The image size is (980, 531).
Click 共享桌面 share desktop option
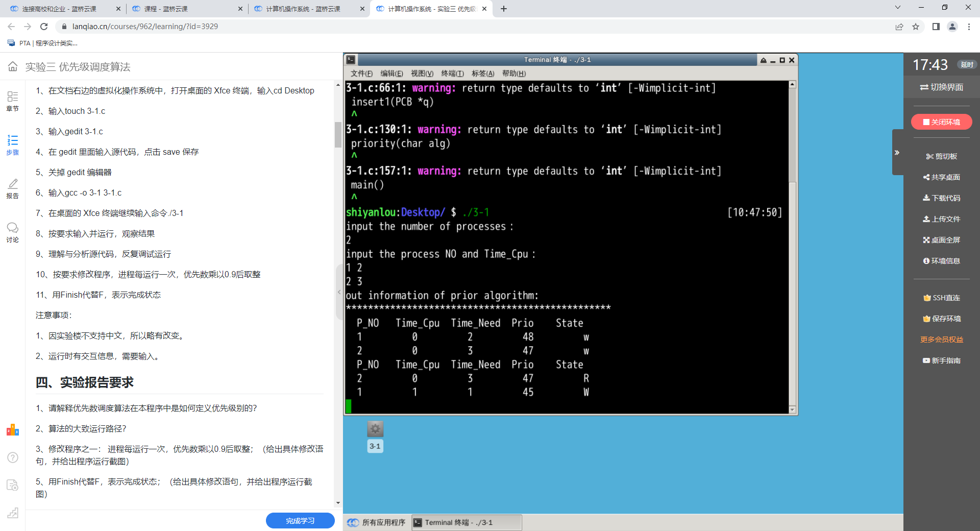tap(942, 177)
